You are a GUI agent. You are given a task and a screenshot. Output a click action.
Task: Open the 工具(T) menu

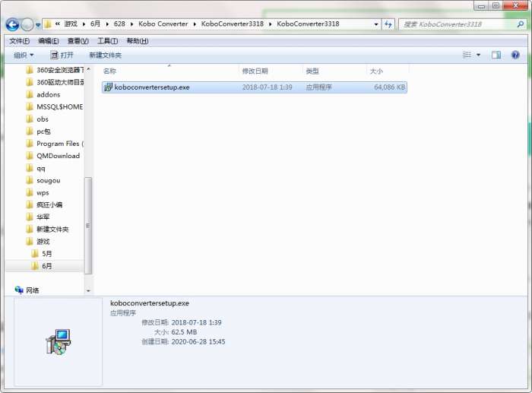[x=108, y=41]
